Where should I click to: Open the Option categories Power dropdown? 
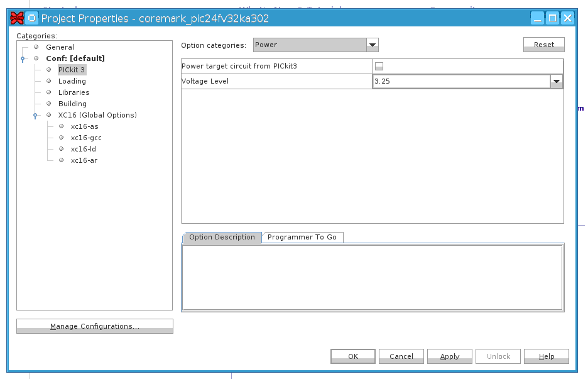pos(315,45)
